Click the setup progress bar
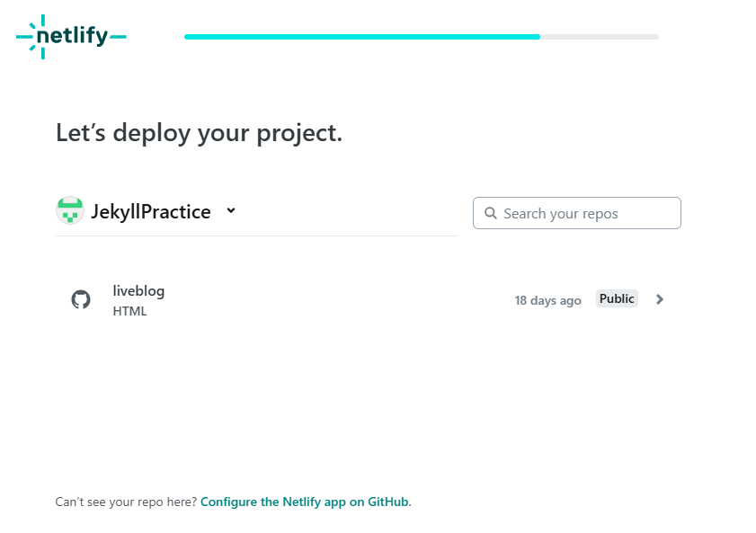The width and height of the screenshot is (756, 533). click(x=422, y=37)
